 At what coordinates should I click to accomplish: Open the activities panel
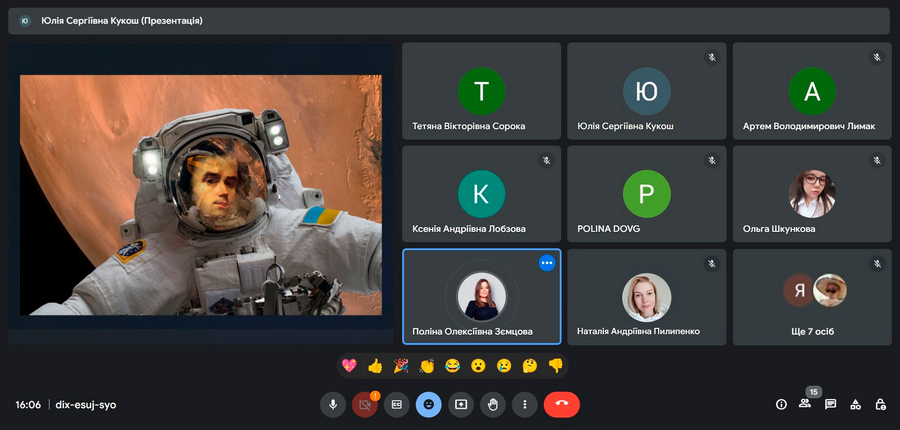click(x=855, y=404)
